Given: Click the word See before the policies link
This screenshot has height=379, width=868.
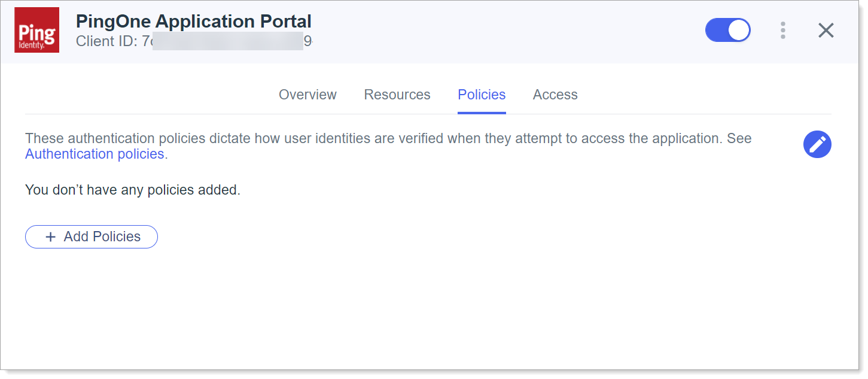Looking at the screenshot, I should (739, 139).
